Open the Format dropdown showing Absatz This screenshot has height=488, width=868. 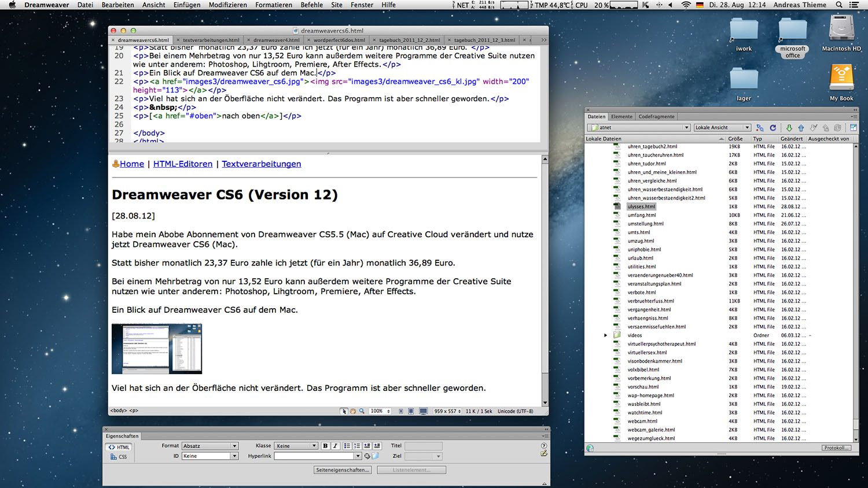(210, 446)
